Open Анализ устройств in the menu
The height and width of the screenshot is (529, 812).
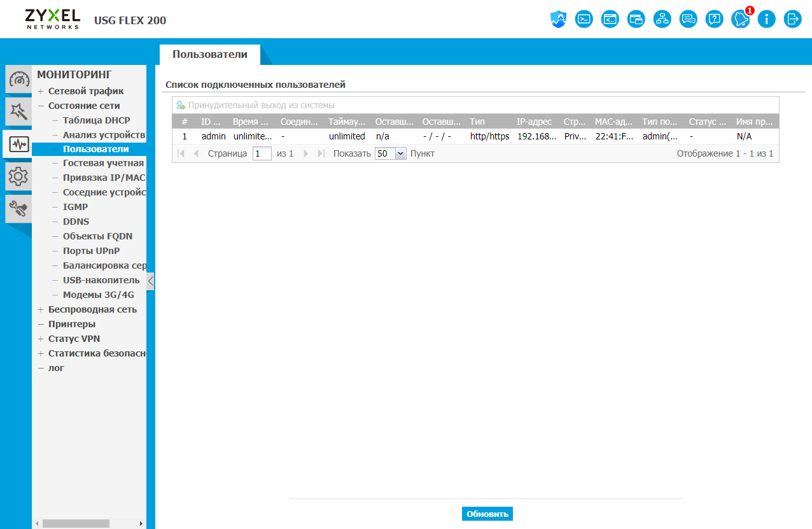pyautogui.click(x=104, y=135)
